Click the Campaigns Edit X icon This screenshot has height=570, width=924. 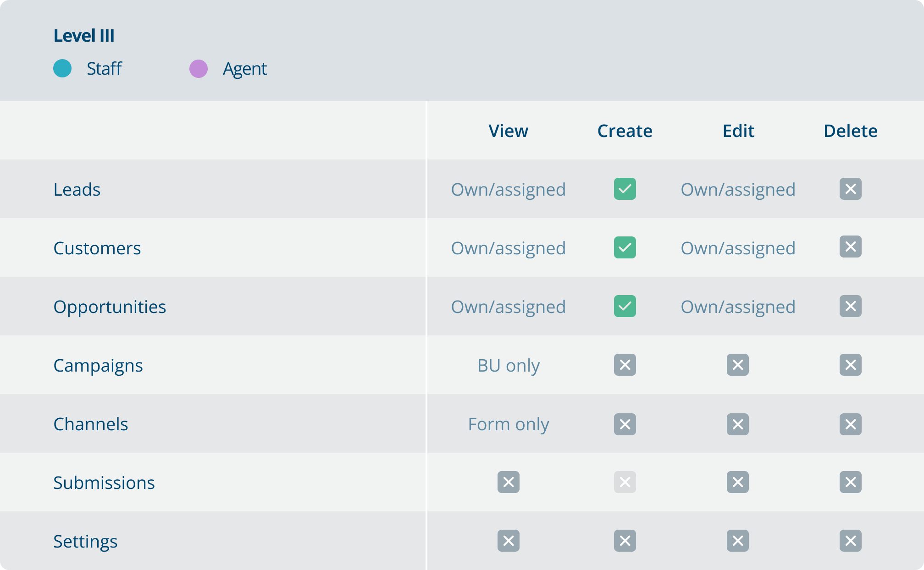pos(737,365)
